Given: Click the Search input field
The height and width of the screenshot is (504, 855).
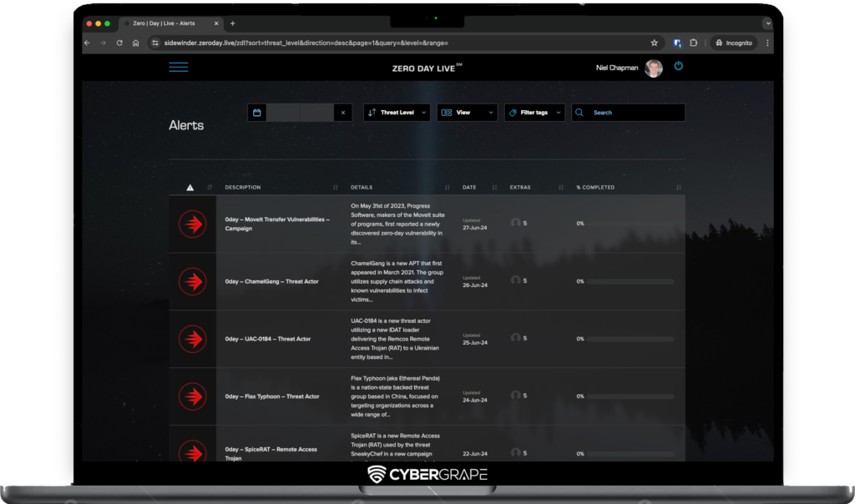Looking at the screenshot, I should coord(635,113).
